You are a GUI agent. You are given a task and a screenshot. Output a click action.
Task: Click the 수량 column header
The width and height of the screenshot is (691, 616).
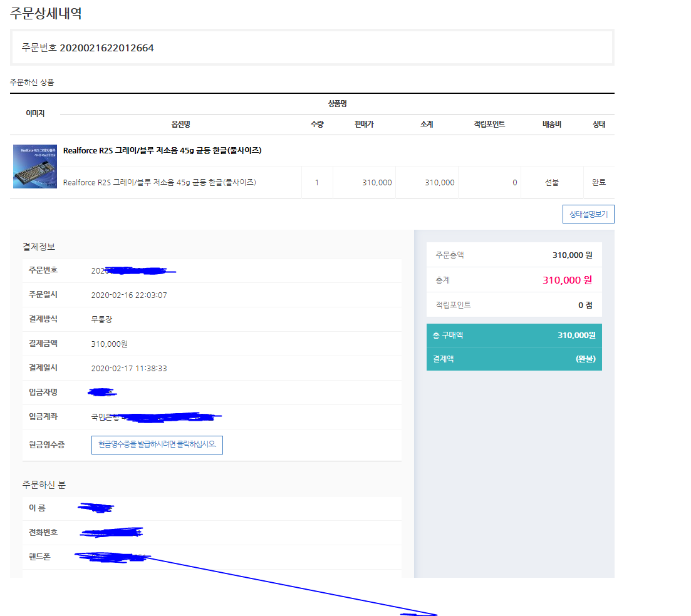[x=317, y=125]
